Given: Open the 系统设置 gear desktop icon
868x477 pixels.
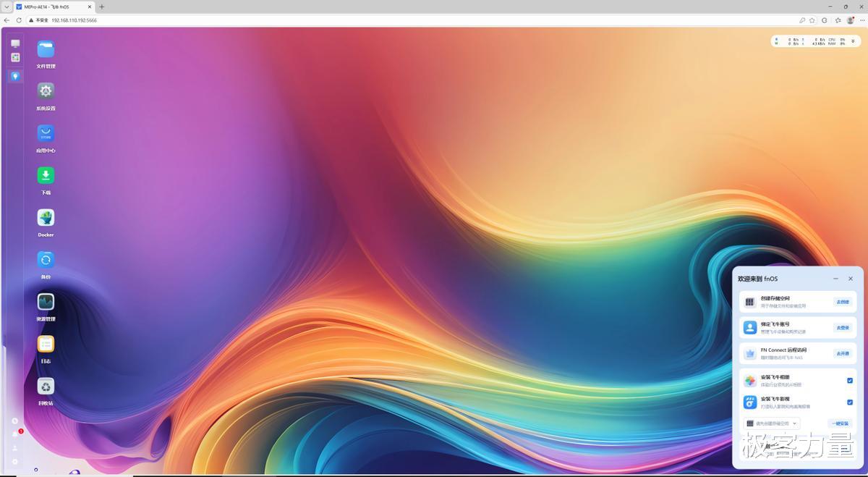Looking at the screenshot, I should tap(46, 91).
